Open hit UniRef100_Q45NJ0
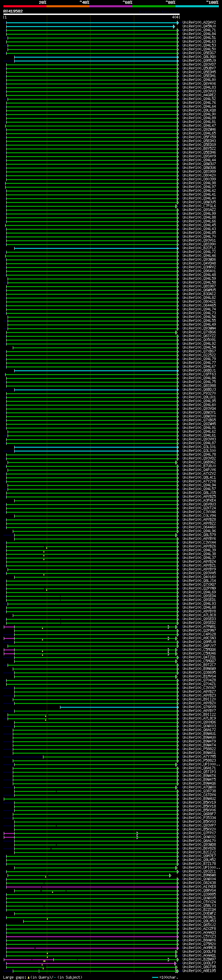Viewport: 222px width, 980px height. point(199,26)
